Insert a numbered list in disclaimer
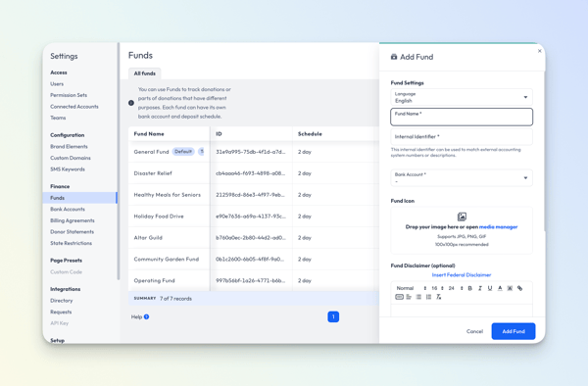Screen dimensions: 588x386 coord(428,297)
